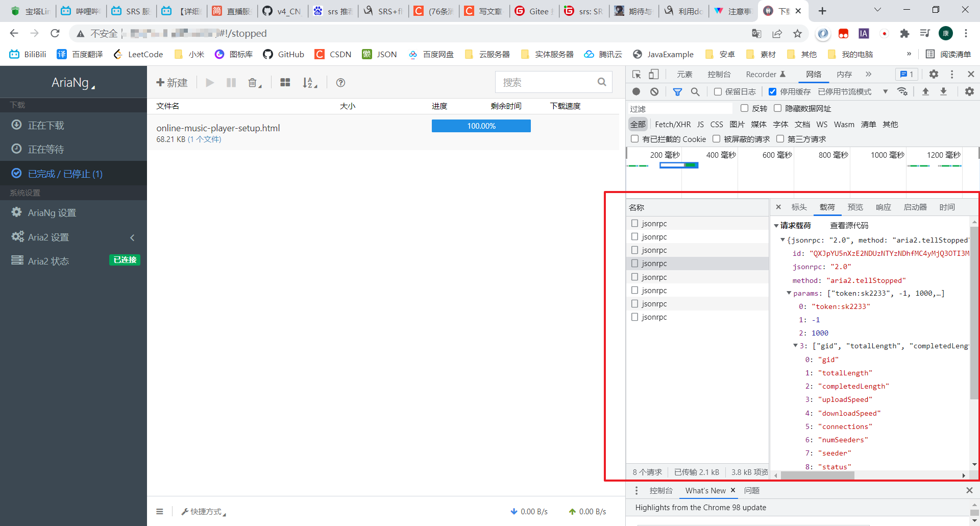Expand the Aria2 设置 sidebar chevron

click(132, 237)
